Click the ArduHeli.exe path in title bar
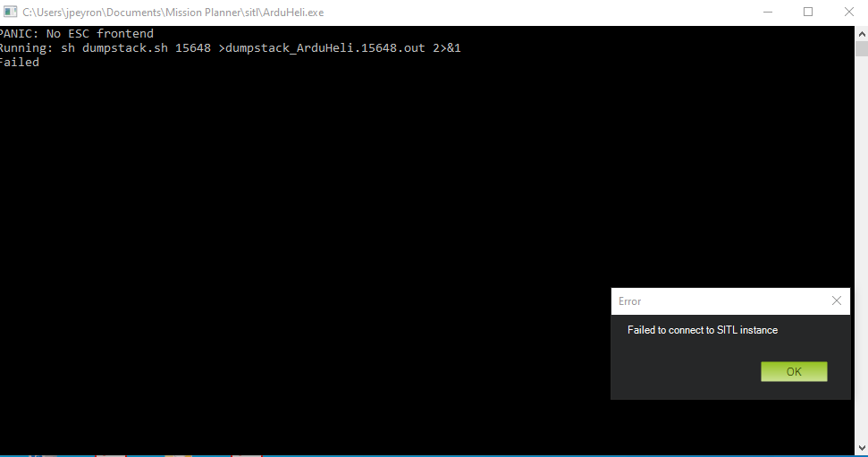 tap(173, 13)
